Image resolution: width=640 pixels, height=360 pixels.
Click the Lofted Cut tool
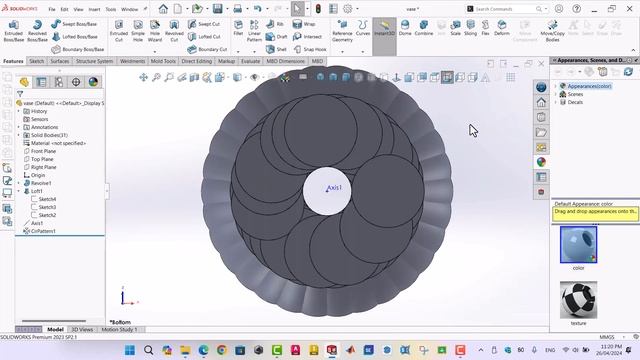click(x=204, y=37)
